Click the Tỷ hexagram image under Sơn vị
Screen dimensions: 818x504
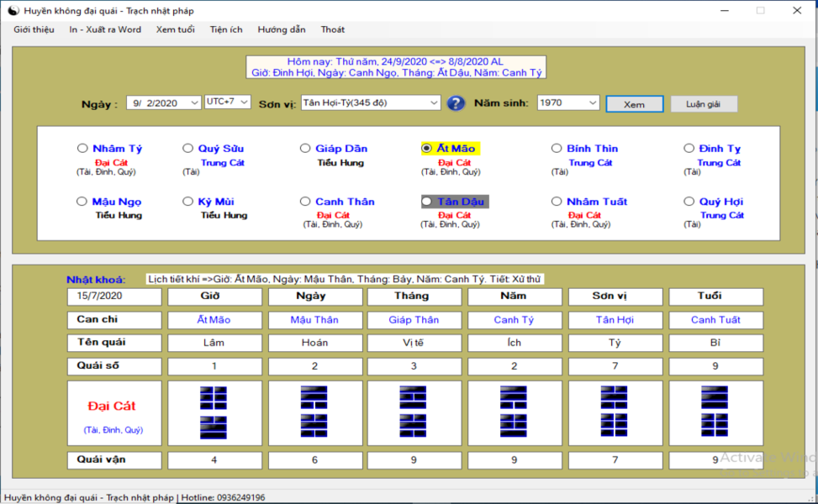pyautogui.click(x=614, y=412)
